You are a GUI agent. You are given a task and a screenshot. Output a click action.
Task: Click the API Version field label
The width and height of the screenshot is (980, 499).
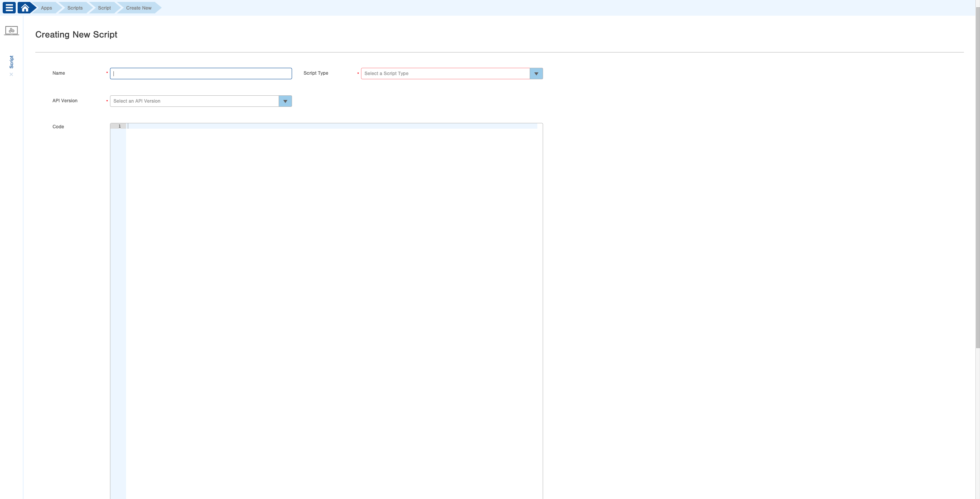[x=65, y=101]
